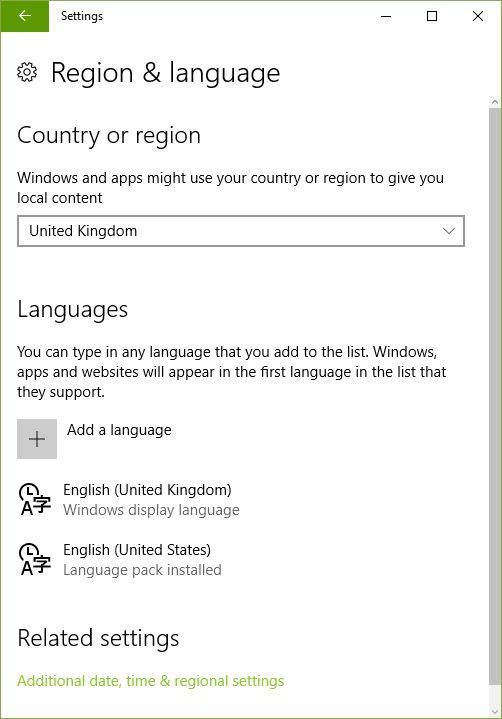Click the scrollbar down arrow
Viewport: 502px width, 719px height.
tap(494, 712)
